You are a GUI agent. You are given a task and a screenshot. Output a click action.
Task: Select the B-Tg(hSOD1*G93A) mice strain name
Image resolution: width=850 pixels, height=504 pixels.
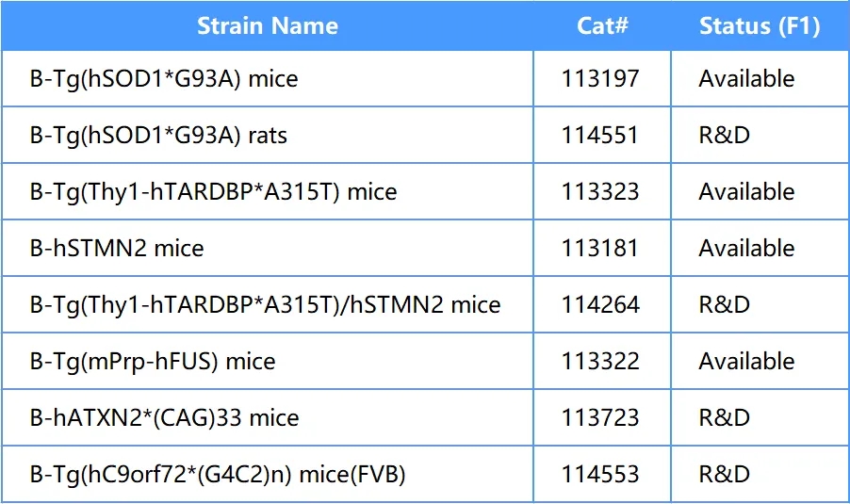coord(164,79)
